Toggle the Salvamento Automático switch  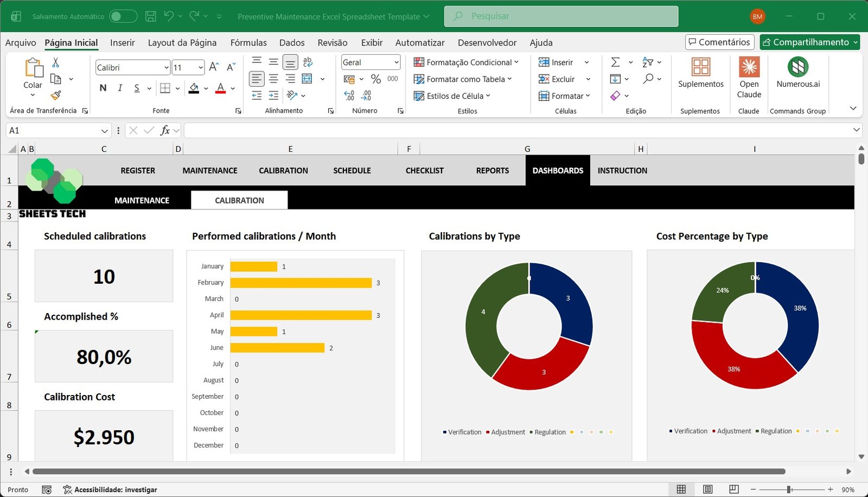point(123,16)
